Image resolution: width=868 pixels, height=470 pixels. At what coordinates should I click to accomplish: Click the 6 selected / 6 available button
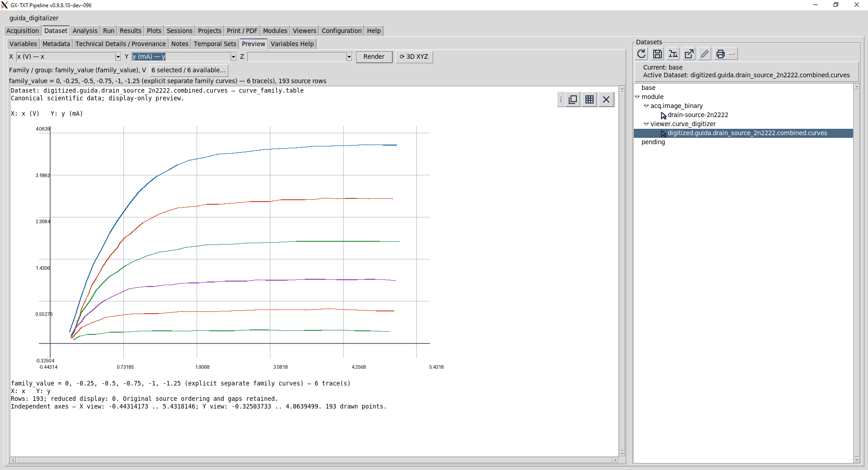pyautogui.click(x=189, y=70)
